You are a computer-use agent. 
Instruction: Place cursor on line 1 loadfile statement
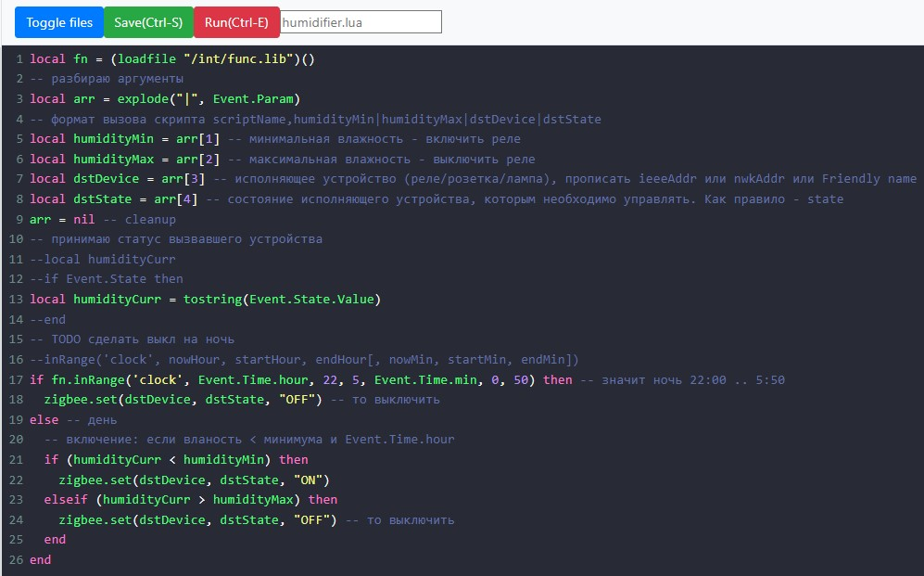tap(213, 59)
